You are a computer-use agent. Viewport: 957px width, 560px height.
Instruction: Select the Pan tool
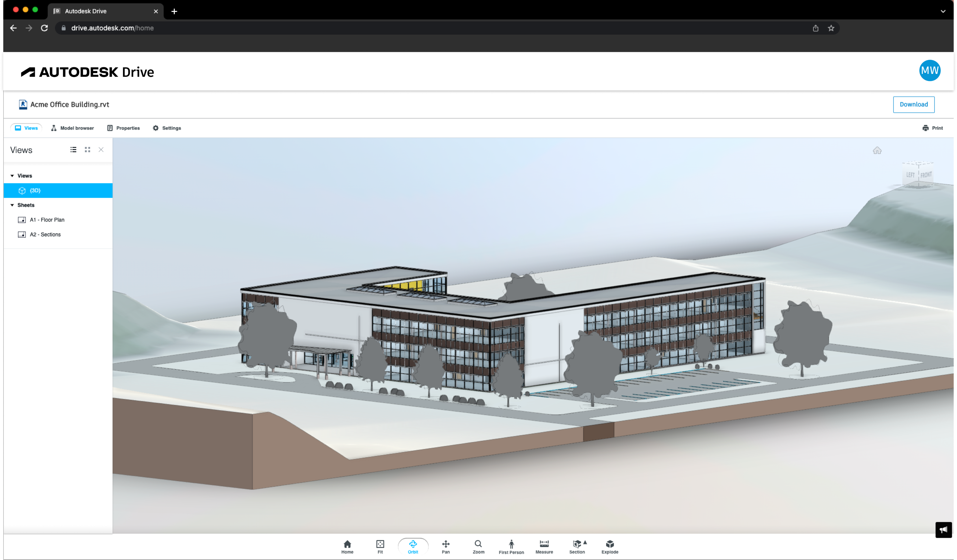click(x=445, y=547)
